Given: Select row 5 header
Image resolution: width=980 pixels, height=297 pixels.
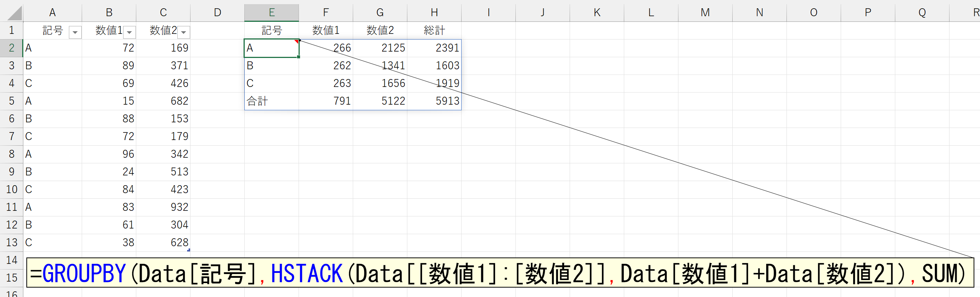Looking at the screenshot, I should 11,101.
